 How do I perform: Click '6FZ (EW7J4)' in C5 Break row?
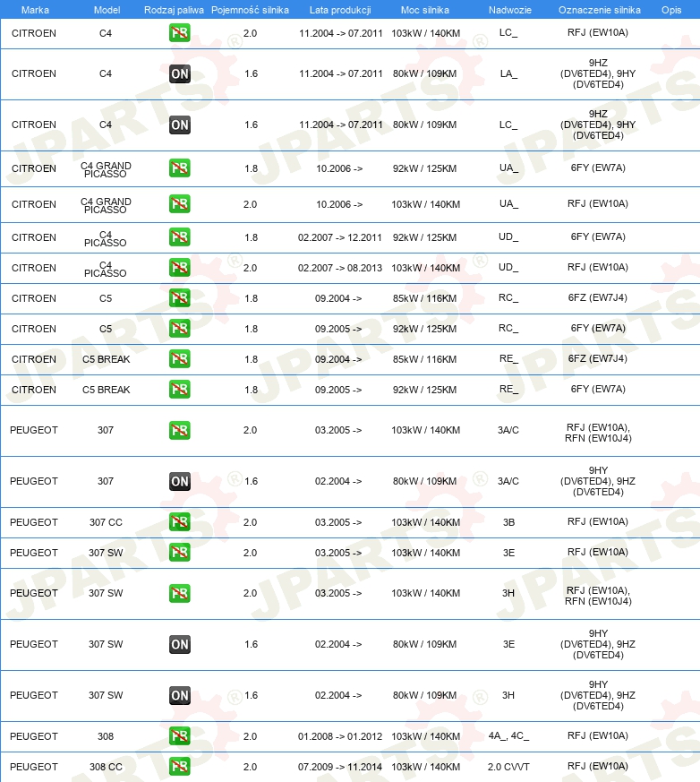pos(598,358)
